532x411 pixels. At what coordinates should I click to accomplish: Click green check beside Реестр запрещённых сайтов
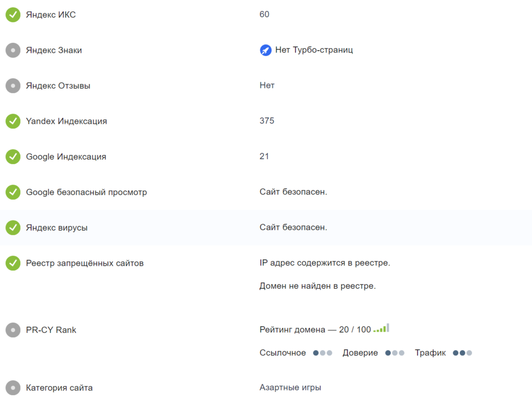point(13,263)
